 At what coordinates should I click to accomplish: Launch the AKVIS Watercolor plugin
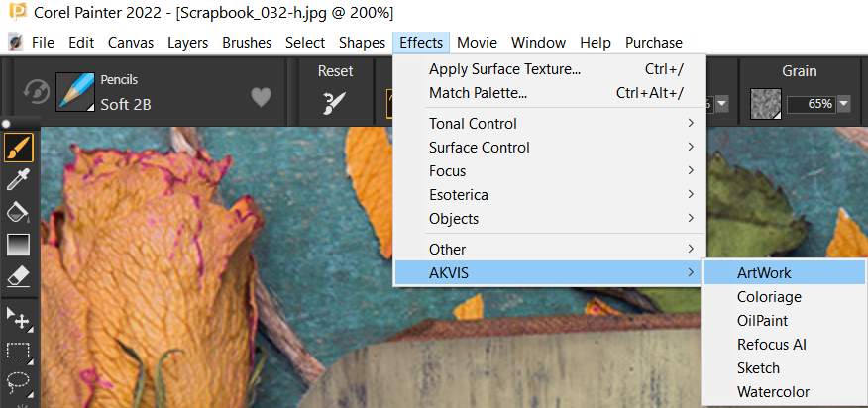click(785, 392)
